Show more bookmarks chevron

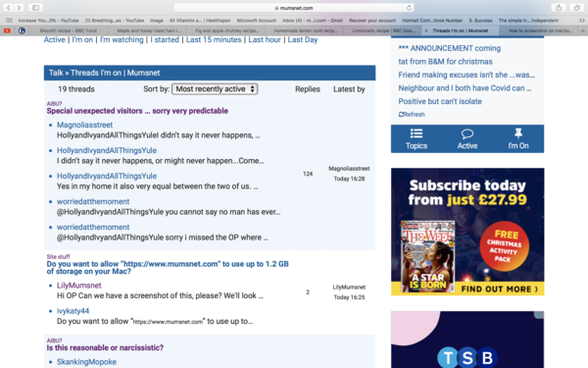[x=581, y=21]
